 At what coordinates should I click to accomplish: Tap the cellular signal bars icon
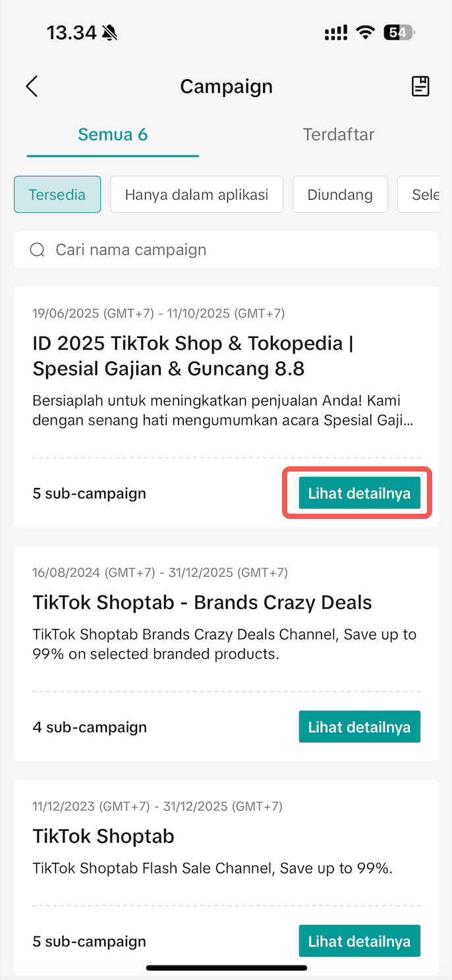(x=336, y=33)
